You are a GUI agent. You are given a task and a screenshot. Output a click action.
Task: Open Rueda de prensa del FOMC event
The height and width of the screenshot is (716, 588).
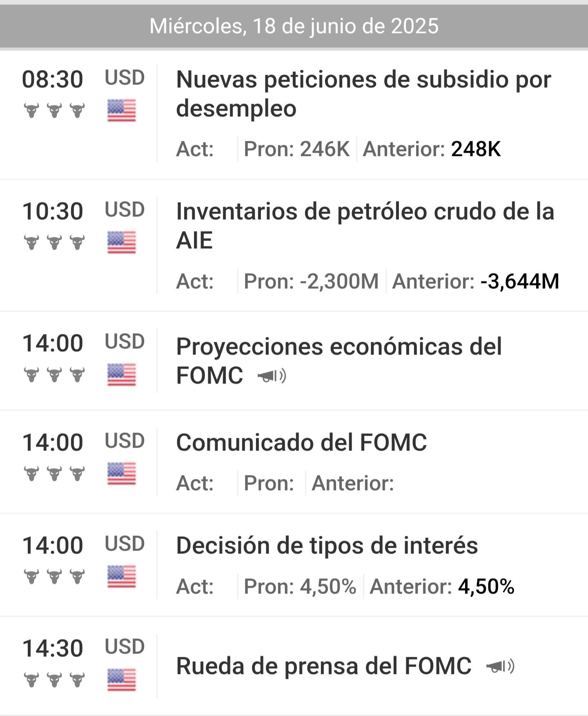pos(323,666)
